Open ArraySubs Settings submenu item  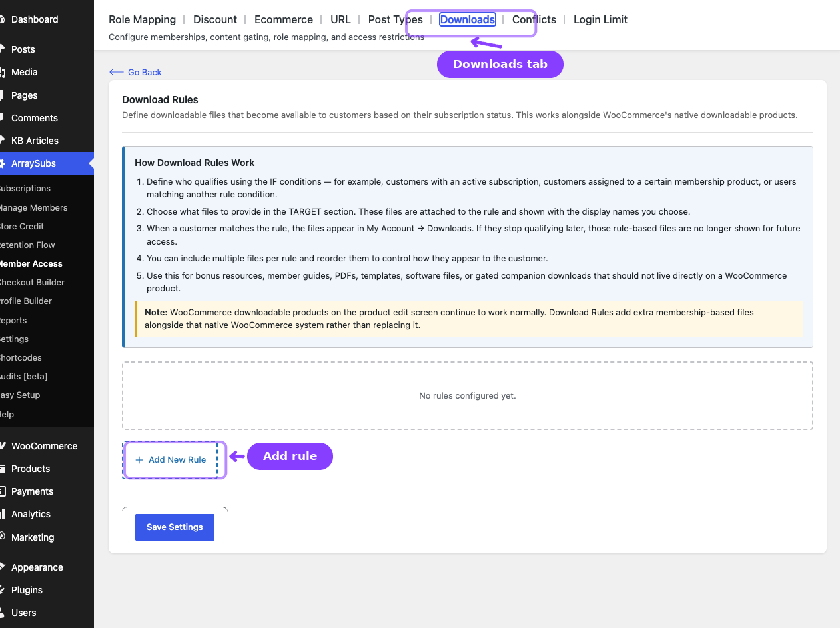14,339
